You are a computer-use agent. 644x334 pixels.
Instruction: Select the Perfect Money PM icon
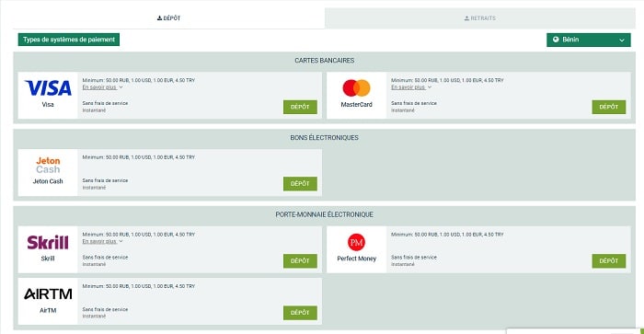(x=357, y=242)
